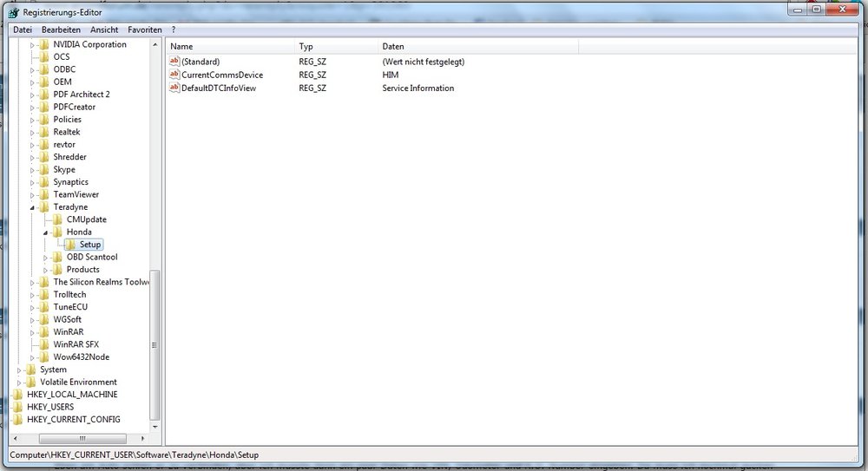Click the TeamViewer folder icon

click(45, 195)
